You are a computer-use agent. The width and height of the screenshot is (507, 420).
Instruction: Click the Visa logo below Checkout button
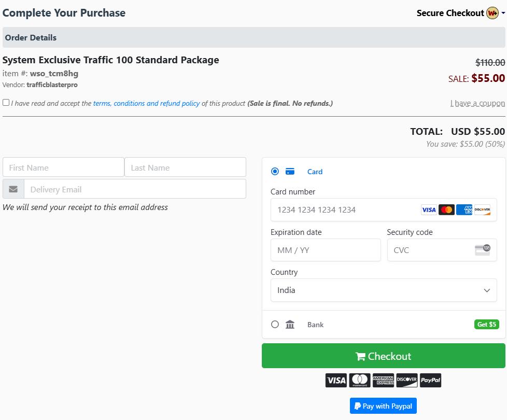pos(336,381)
